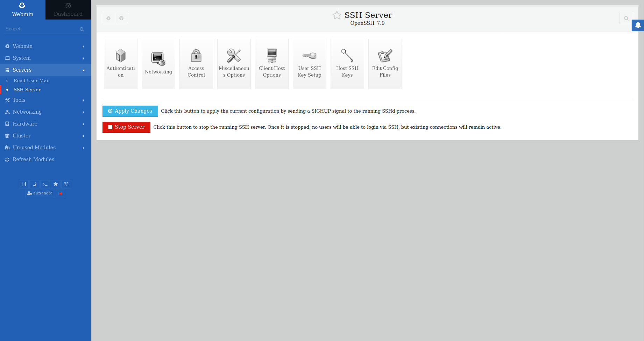This screenshot has width=644, height=341.
Task: Click the notifications bell icon
Action: (x=638, y=25)
